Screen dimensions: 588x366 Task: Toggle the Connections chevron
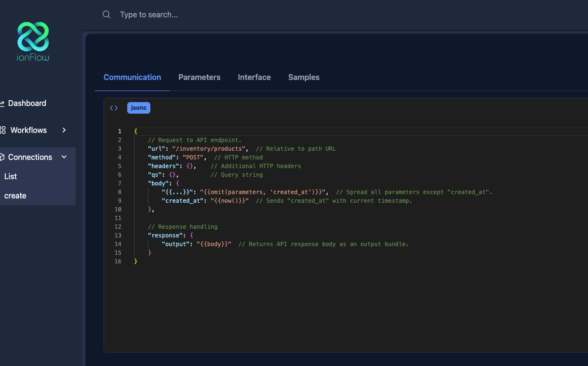(64, 157)
